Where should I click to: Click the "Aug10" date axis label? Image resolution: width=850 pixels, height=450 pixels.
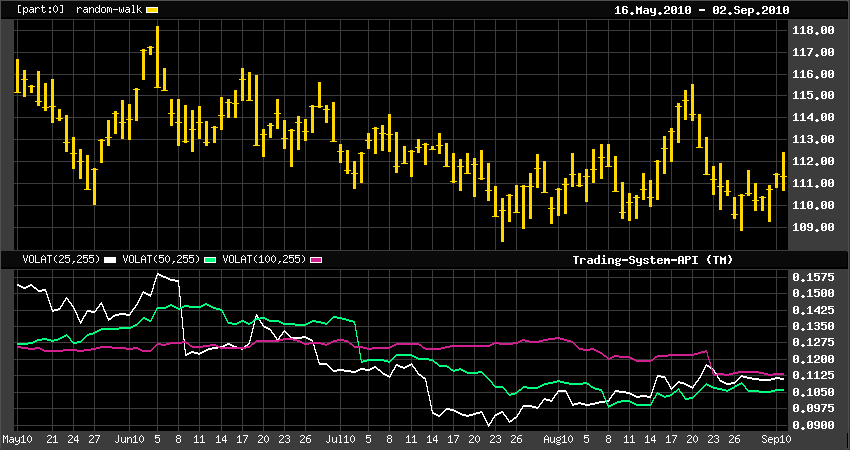[x=558, y=438]
